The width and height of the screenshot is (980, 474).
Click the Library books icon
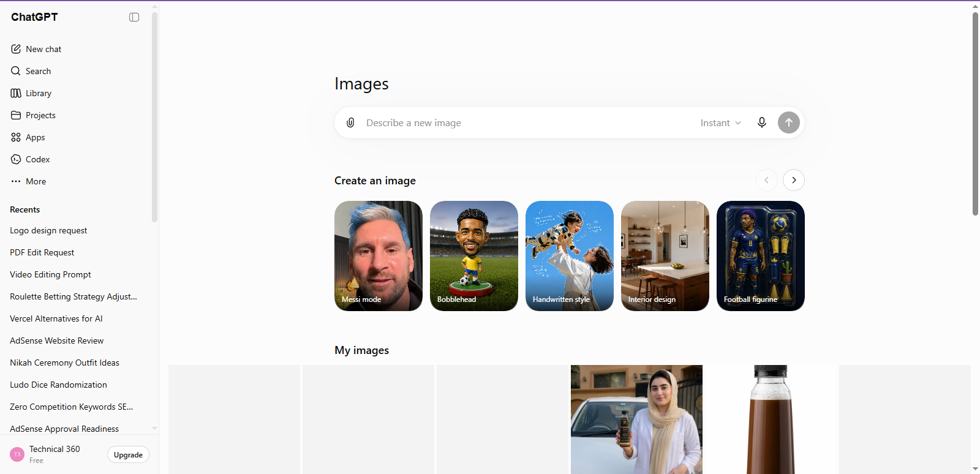16,93
